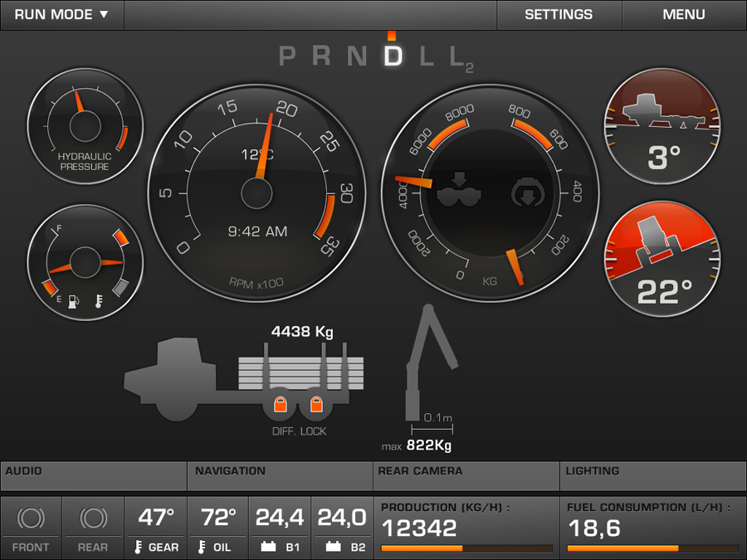Select the B2 battery icon

tap(335, 547)
